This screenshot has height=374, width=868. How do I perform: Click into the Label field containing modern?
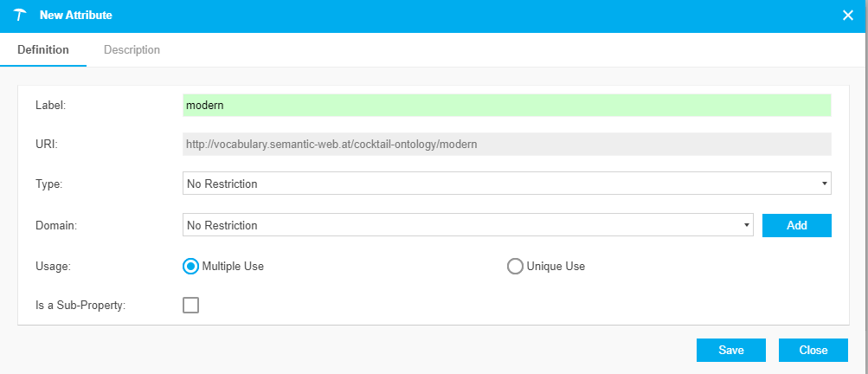tap(506, 106)
